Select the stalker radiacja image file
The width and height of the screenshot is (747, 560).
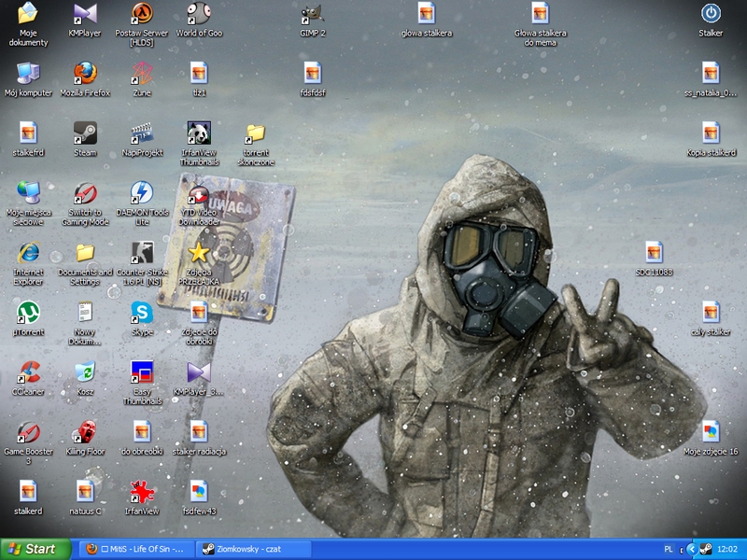pyautogui.click(x=199, y=432)
